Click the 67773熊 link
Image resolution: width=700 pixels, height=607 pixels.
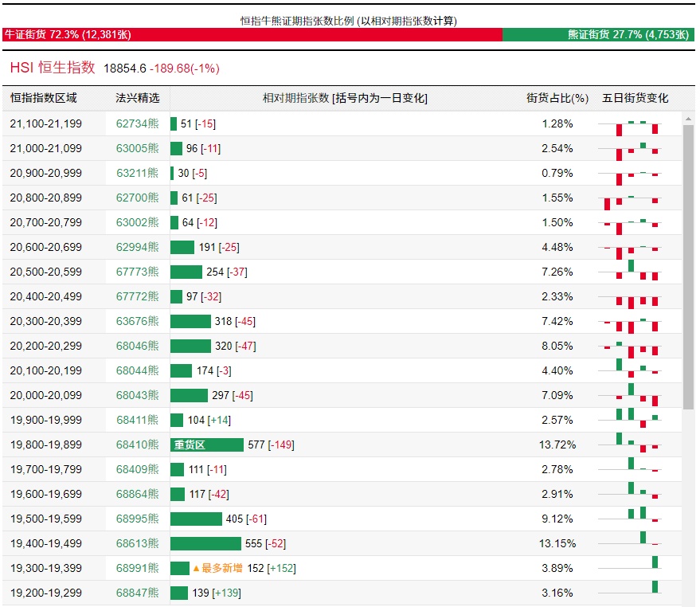[137, 272]
